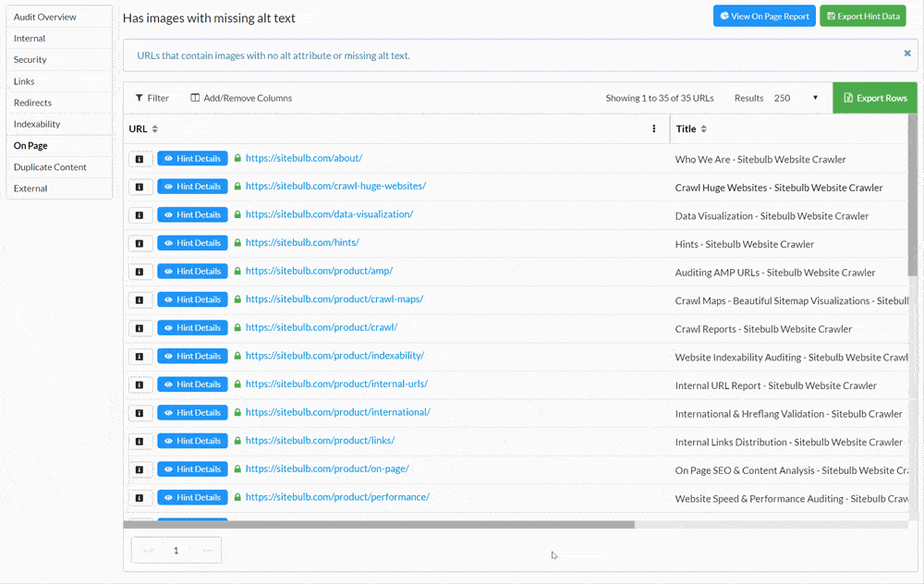This screenshot has width=924, height=584.
Task: Open the sitebulb.com/about/ link
Action: tap(303, 158)
